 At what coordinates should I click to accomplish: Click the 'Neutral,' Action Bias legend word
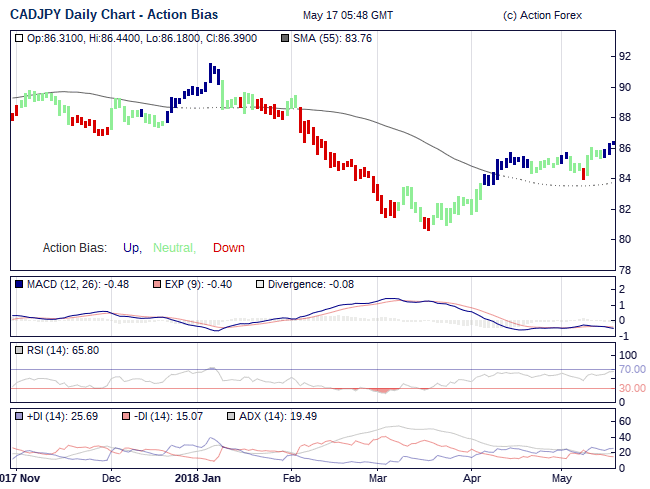175,248
